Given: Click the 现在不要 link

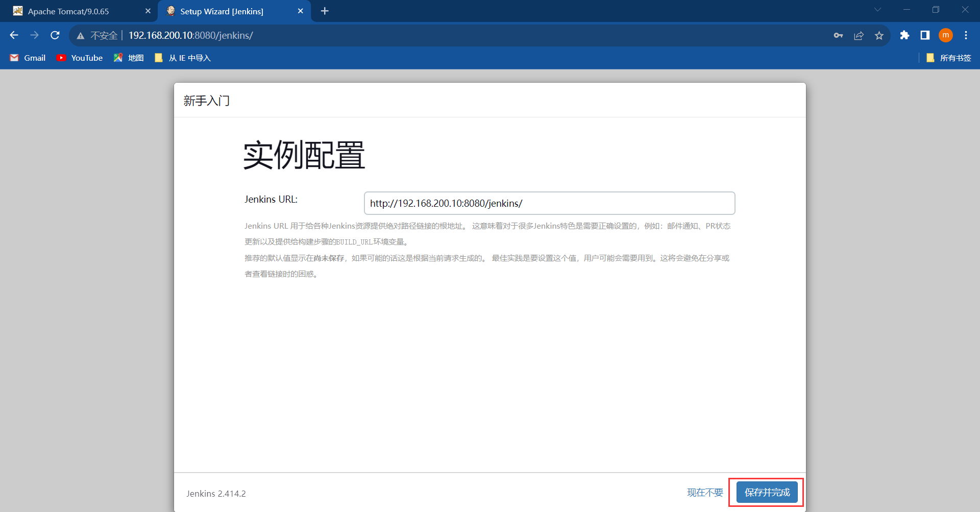Looking at the screenshot, I should coord(705,492).
